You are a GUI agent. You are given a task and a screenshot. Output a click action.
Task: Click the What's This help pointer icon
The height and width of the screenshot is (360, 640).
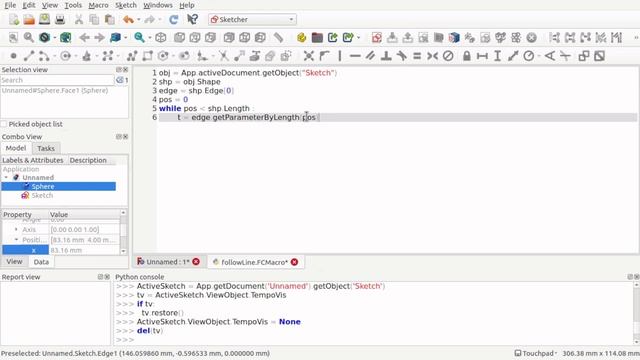click(x=192, y=19)
